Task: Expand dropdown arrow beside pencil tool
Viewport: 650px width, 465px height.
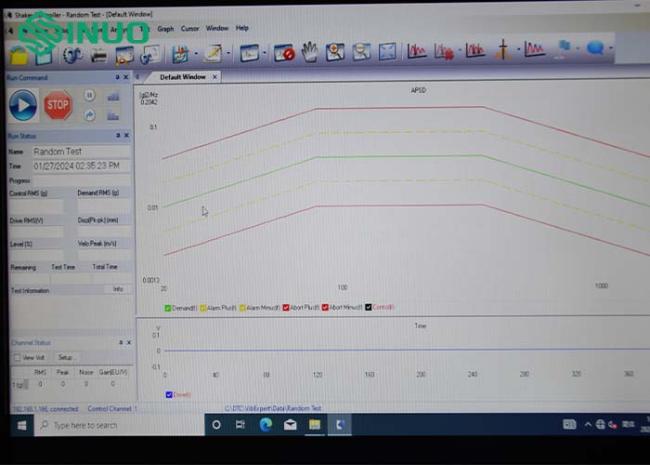Action: coord(227,54)
